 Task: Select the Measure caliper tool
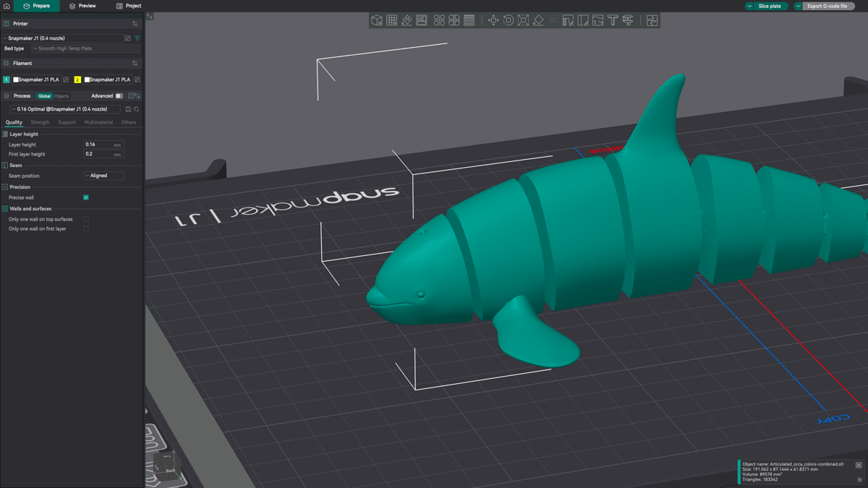point(628,20)
